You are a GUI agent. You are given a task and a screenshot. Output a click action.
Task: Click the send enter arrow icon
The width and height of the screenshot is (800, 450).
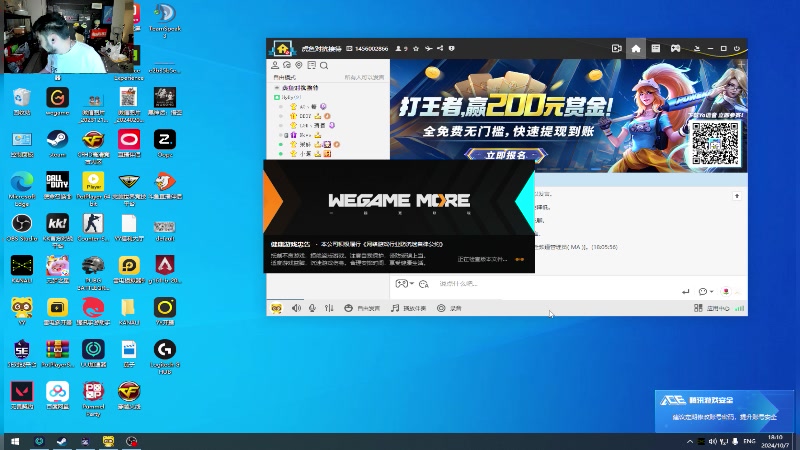pos(685,292)
